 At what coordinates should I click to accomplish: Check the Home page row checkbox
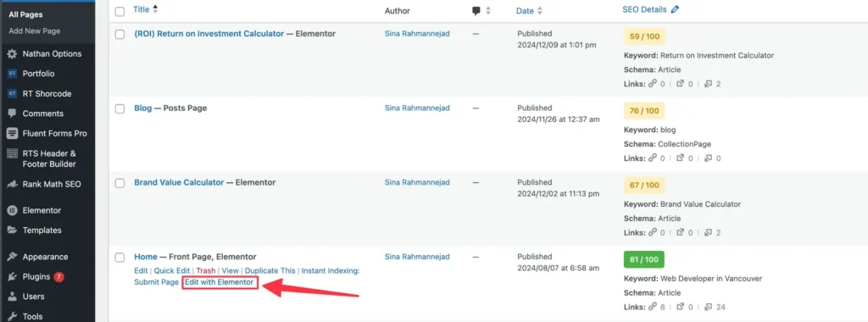tap(120, 258)
